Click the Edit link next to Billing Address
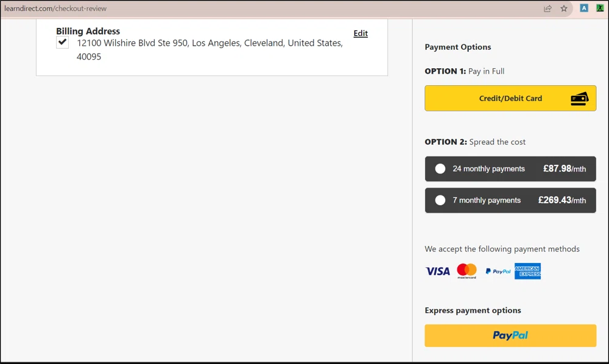609x364 pixels. [361, 33]
